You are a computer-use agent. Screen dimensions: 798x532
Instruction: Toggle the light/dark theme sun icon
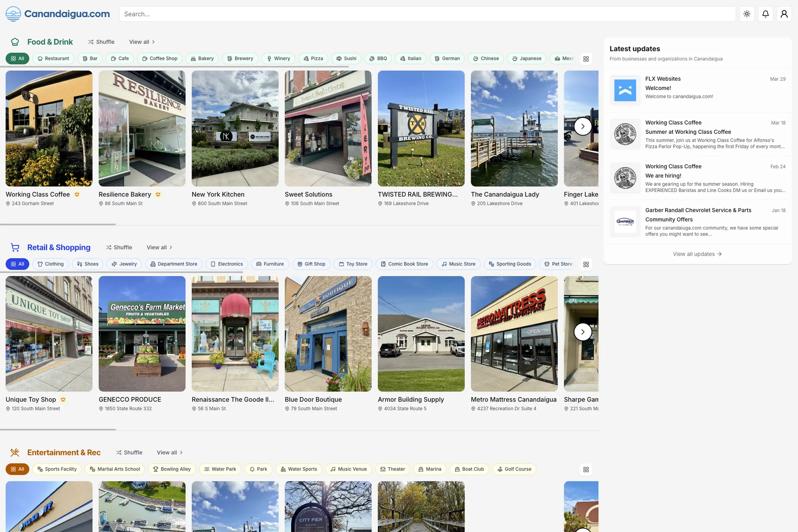747,14
